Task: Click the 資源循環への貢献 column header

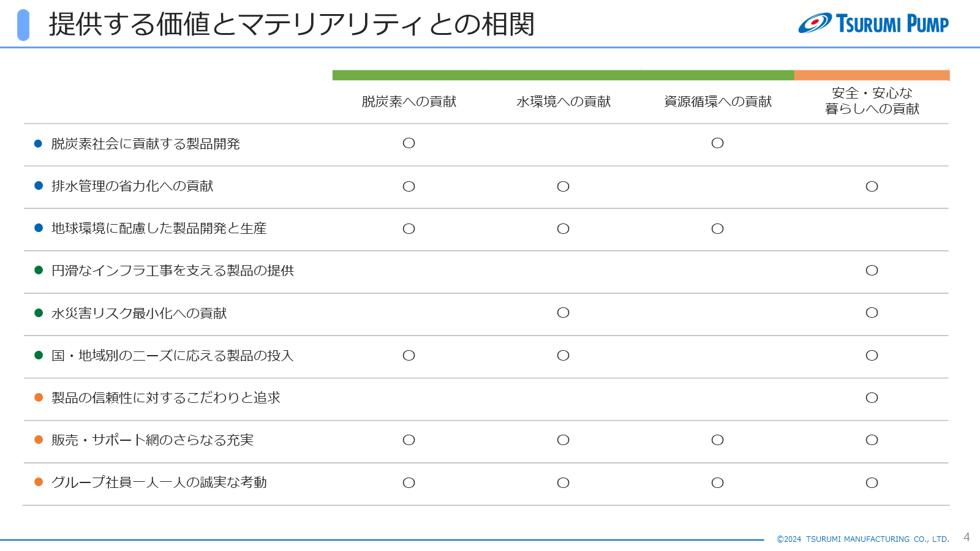Action: (x=718, y=102)
